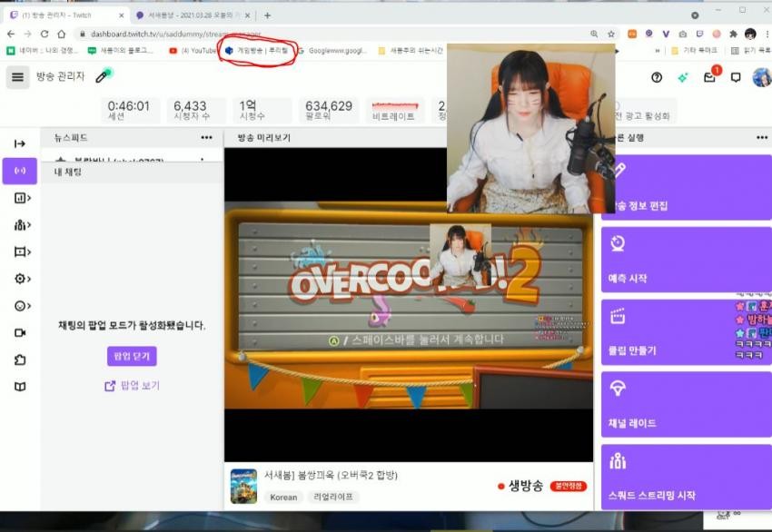The height and width of the screenshot is (532, 772).
Task: Click the zoom magnifier icon in the address bar
Action: 594,34
